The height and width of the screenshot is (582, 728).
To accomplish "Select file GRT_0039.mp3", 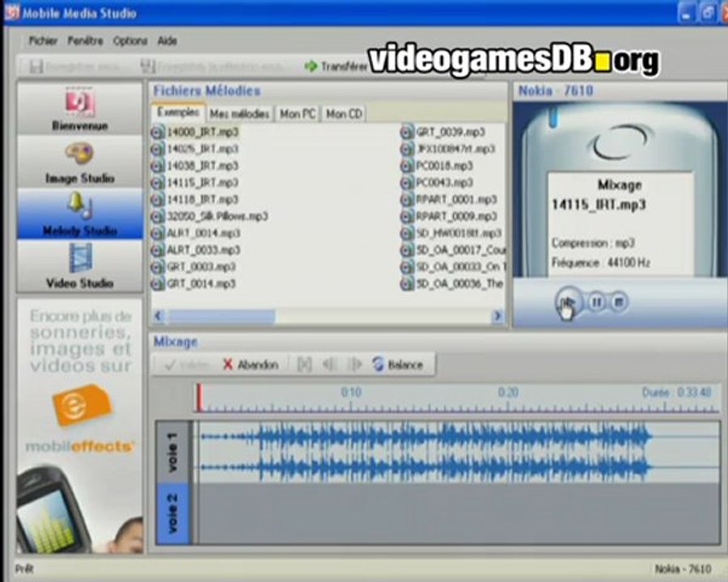I will (x=451, y=133).
